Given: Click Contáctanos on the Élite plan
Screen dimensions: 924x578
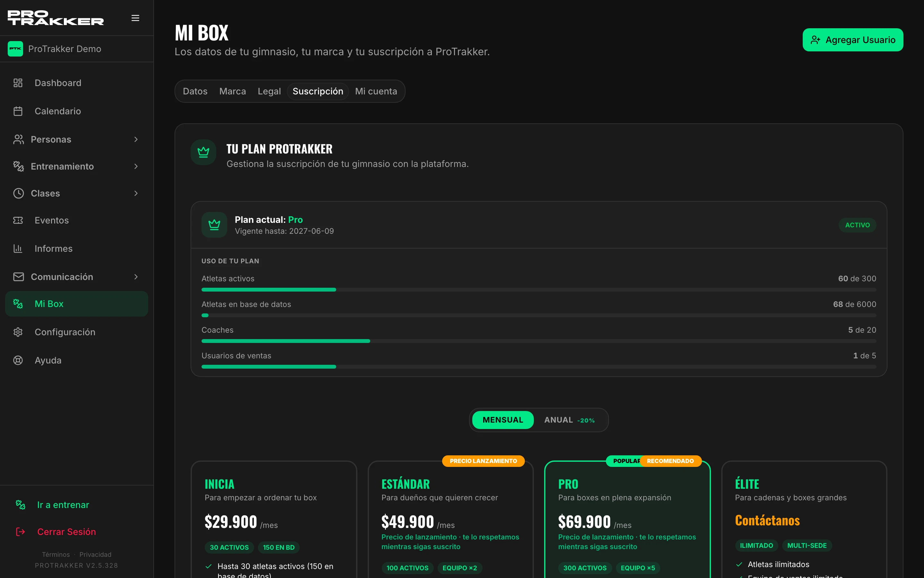Looking at the screenshot, I should 767,521.
